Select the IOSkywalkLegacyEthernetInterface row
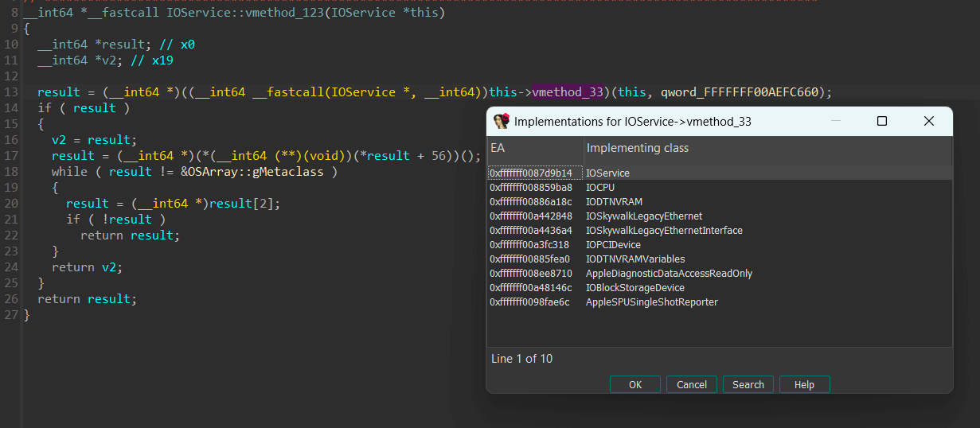980x428 pixels. [x=720, y=230]
